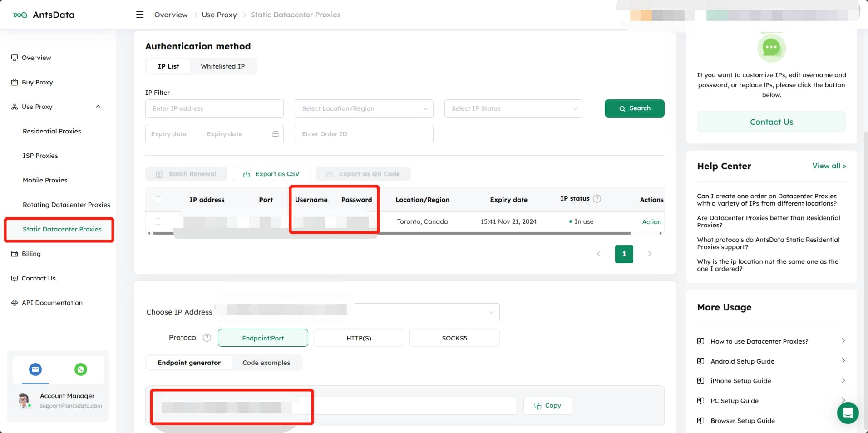Screen dimensions: 868x433
Task: Select ISP Proxies in sidebar
Action: [40, 156]
